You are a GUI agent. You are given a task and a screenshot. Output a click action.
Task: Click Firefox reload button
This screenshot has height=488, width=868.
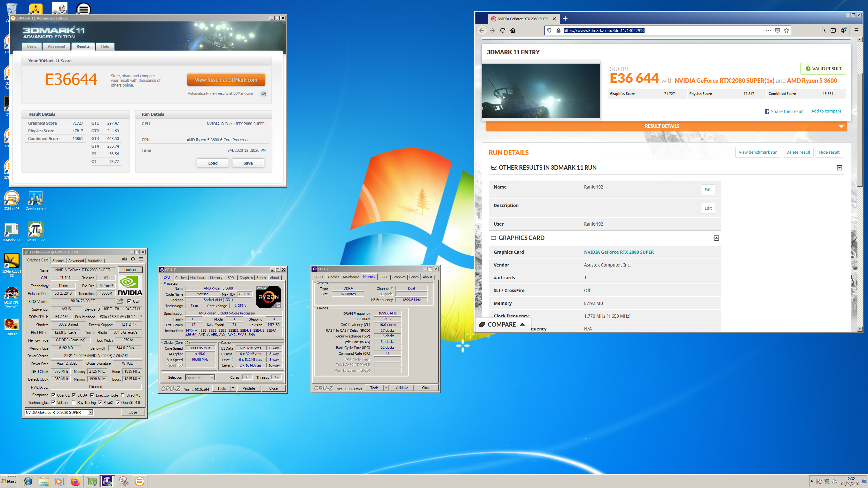(502, 30)
